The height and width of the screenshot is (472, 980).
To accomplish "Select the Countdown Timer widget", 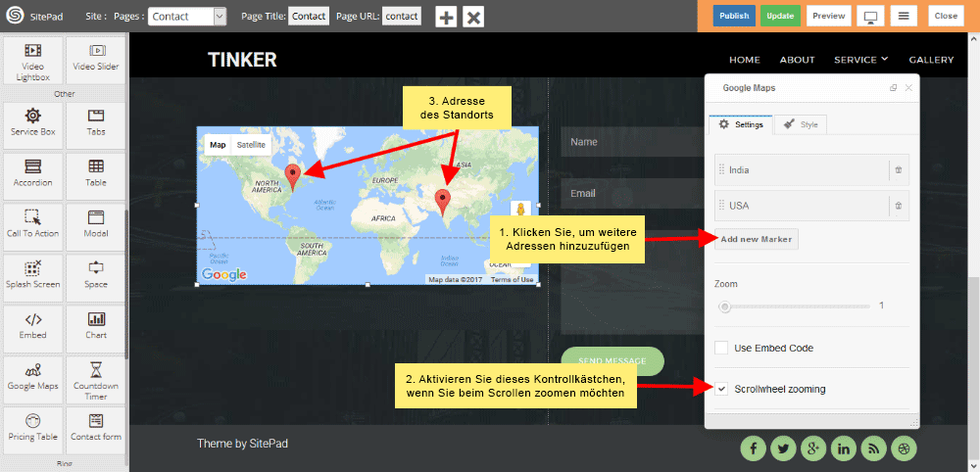I will [96, 380].
